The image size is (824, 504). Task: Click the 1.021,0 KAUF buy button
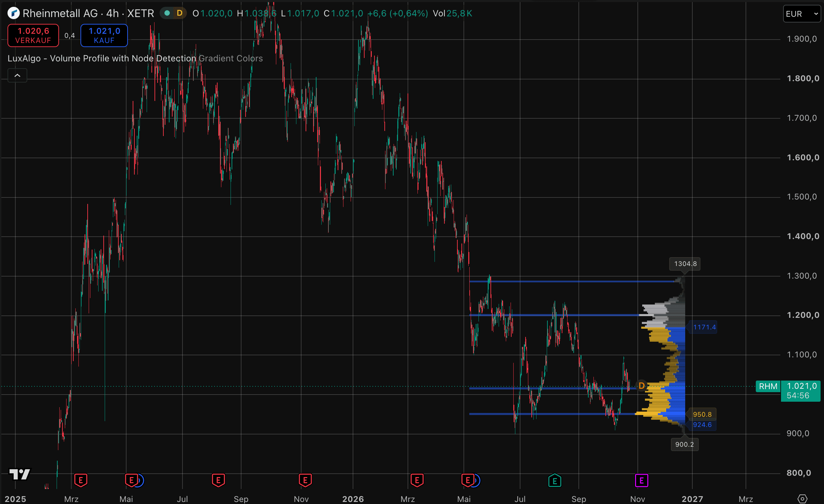click(104, 35)
